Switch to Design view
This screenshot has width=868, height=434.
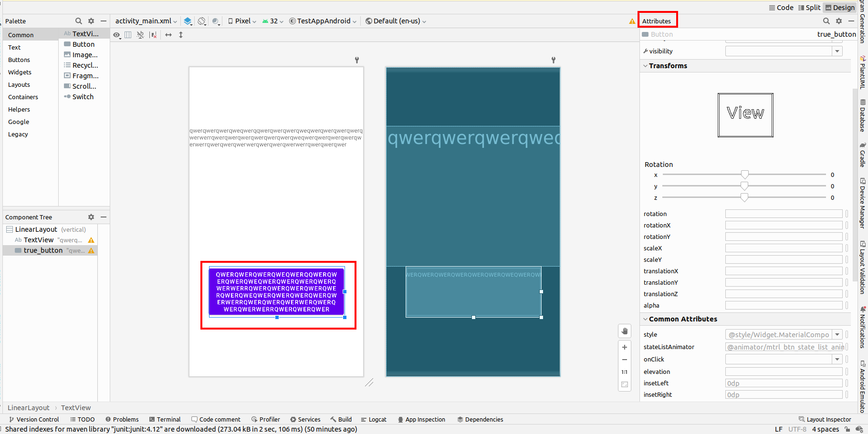click(840, 8)
